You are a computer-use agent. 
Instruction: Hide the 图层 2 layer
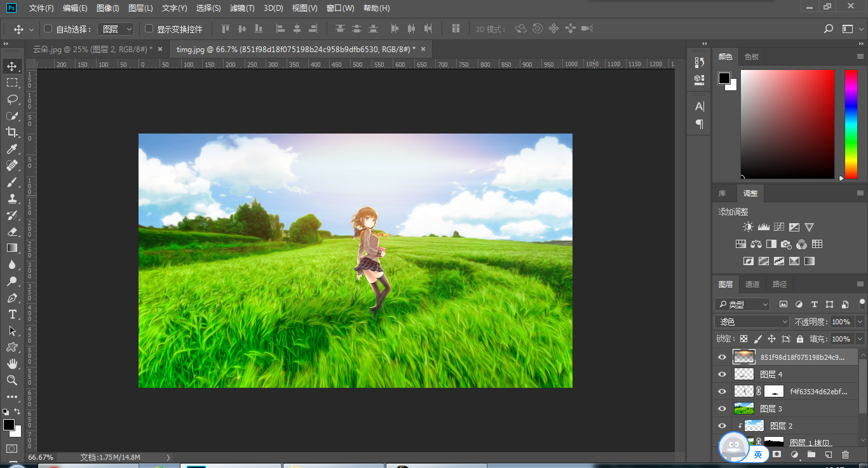pos(722,425)
